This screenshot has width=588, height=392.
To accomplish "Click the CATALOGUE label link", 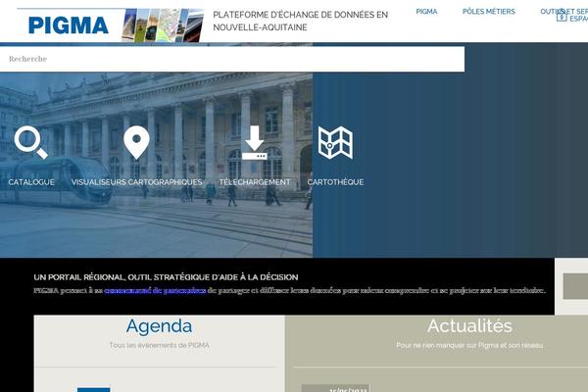I will [x=31, y=182].
